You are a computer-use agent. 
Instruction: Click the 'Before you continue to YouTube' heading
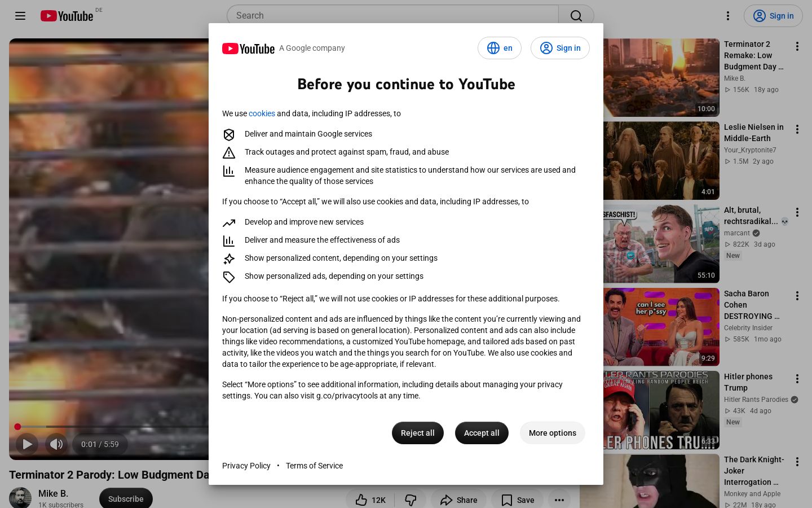pyautogui.click(x=406, y=84)
